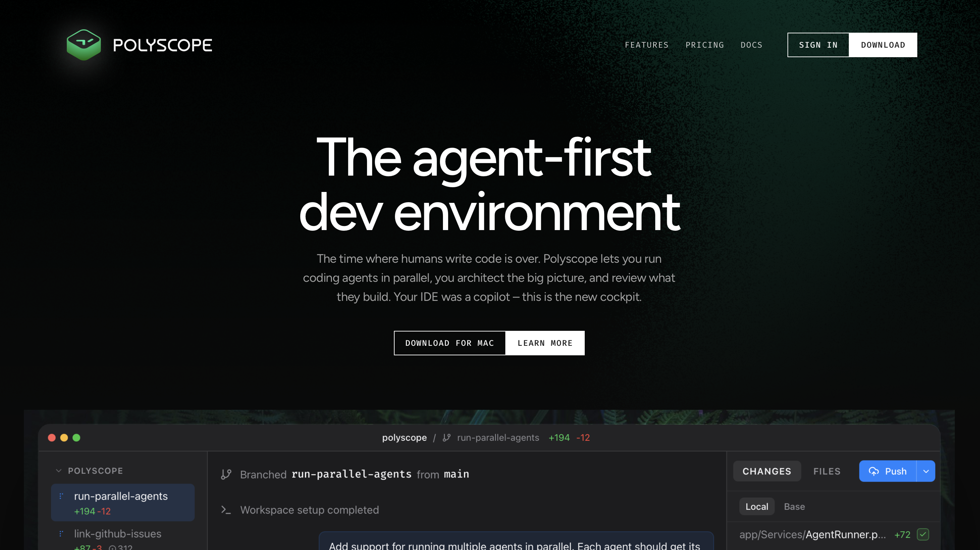Toggle the AgentRunner file green checkbox
The width and height of the screenshot is (980, 550).
[923, 534]
